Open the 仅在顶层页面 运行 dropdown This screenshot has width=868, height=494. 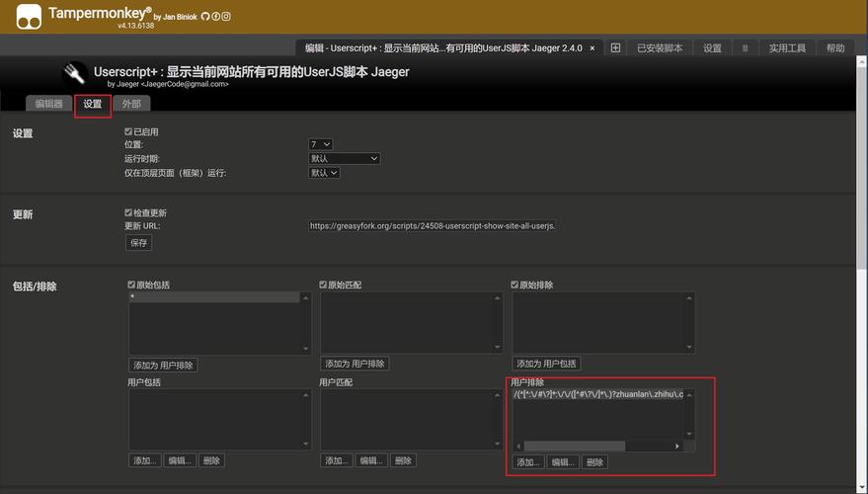324,173
